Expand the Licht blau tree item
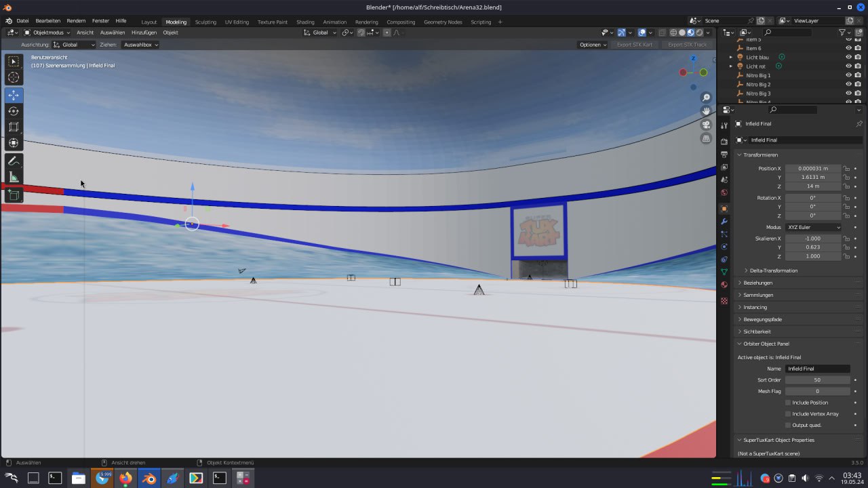This screenshot has height=488, width=868. coord(731,57)
